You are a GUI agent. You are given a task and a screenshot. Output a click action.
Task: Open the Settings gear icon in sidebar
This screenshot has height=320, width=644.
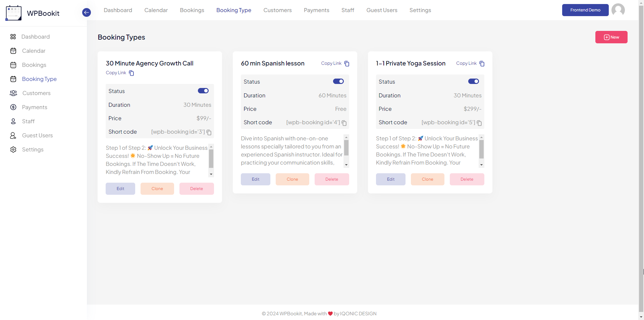(13, 149)
